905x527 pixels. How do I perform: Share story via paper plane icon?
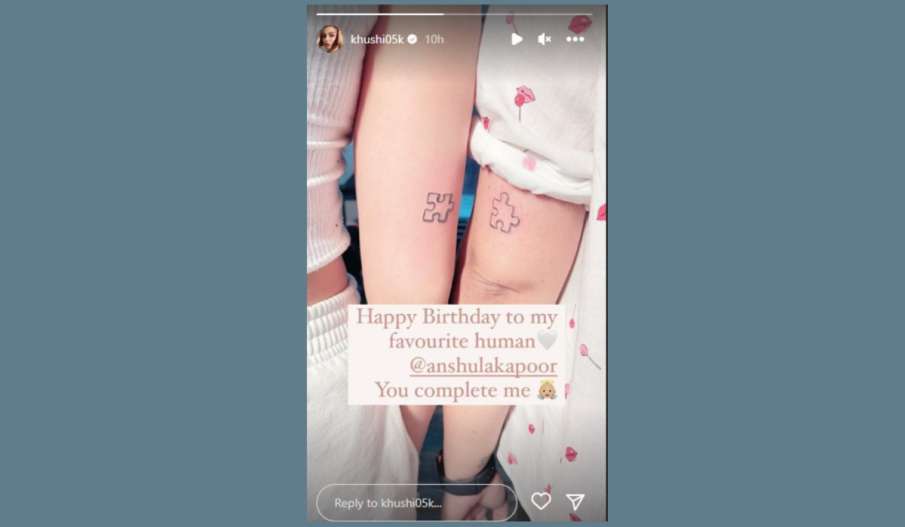pyautogui.click(x=575, y=502)
